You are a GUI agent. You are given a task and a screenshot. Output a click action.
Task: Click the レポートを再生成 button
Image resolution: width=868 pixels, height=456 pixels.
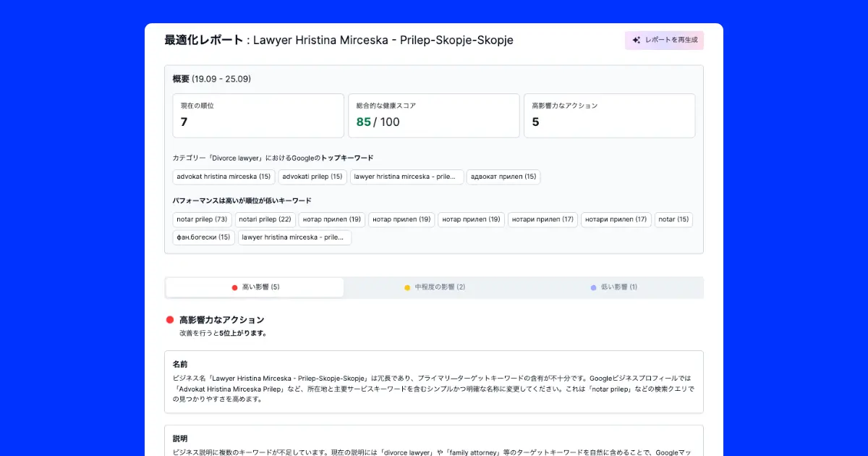(663, 40)
